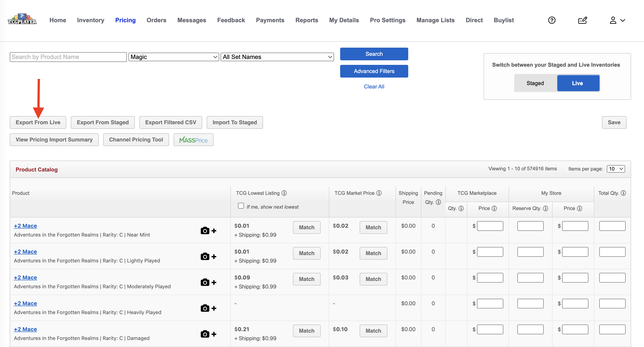The height and width of the screenshot is (347, 644).
Task: Open the All Set Names dropdown
Action: point(277,57)
